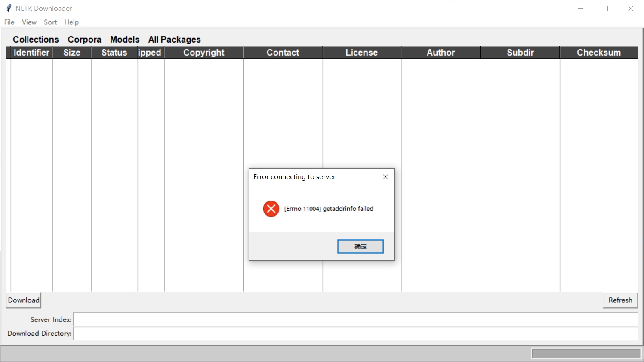Maximize the NLTK Downloader window

[x=605, y=9]
